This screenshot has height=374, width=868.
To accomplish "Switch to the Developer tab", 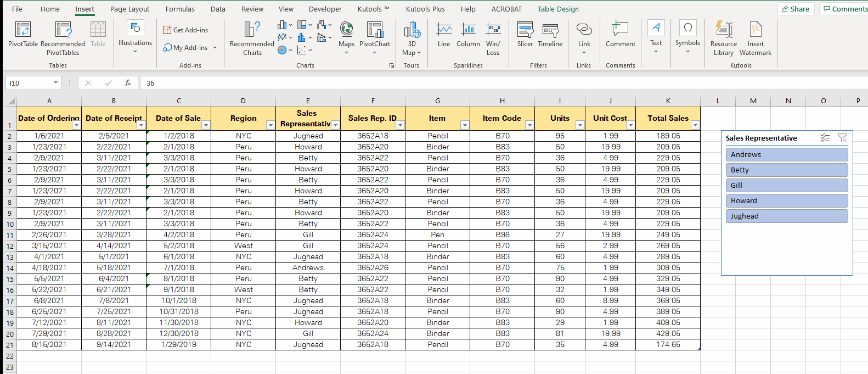I will point(325,9).
